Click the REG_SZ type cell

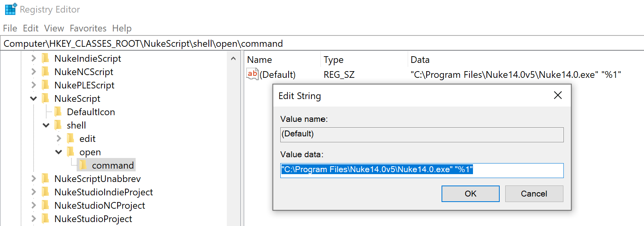339,74
